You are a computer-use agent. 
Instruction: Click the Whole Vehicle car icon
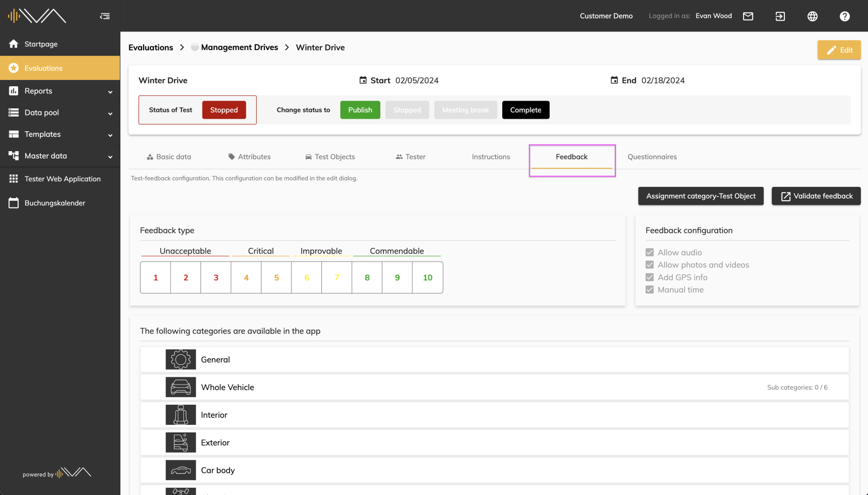click(x=181, y=387)
